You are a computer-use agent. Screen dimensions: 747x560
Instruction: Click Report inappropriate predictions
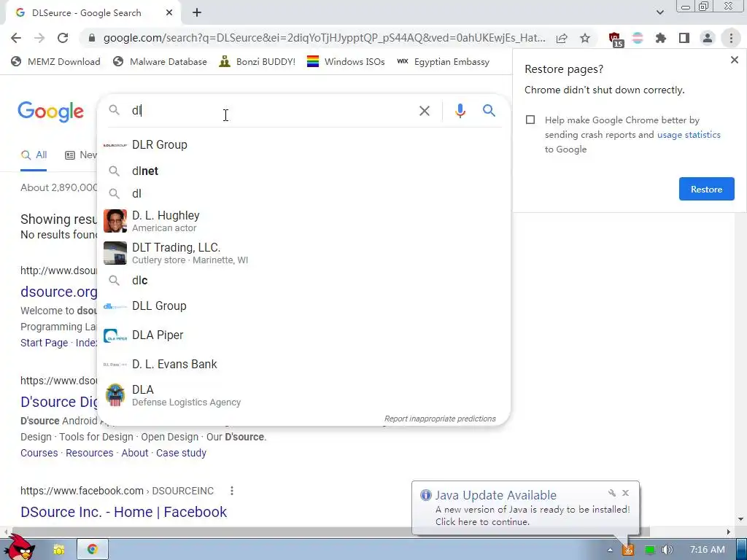[x=440, y=419]
